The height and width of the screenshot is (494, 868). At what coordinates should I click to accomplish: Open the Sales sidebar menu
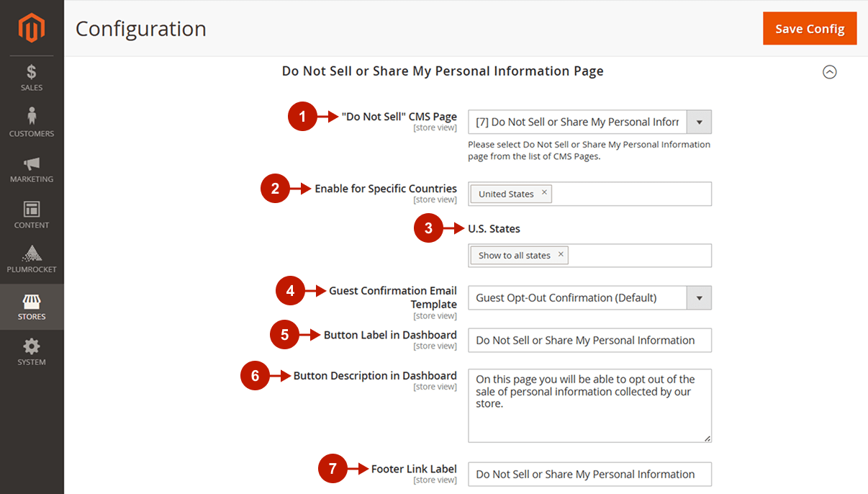click(x=32, y=78)
